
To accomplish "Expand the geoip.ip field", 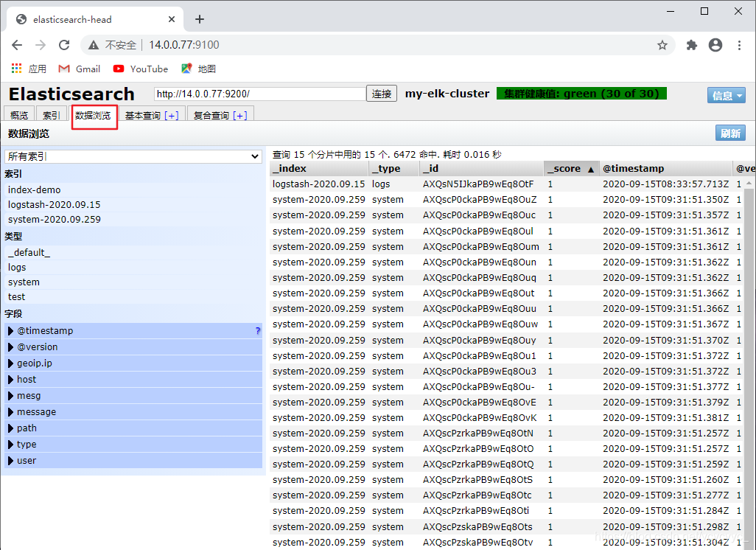I will (10, 363).
